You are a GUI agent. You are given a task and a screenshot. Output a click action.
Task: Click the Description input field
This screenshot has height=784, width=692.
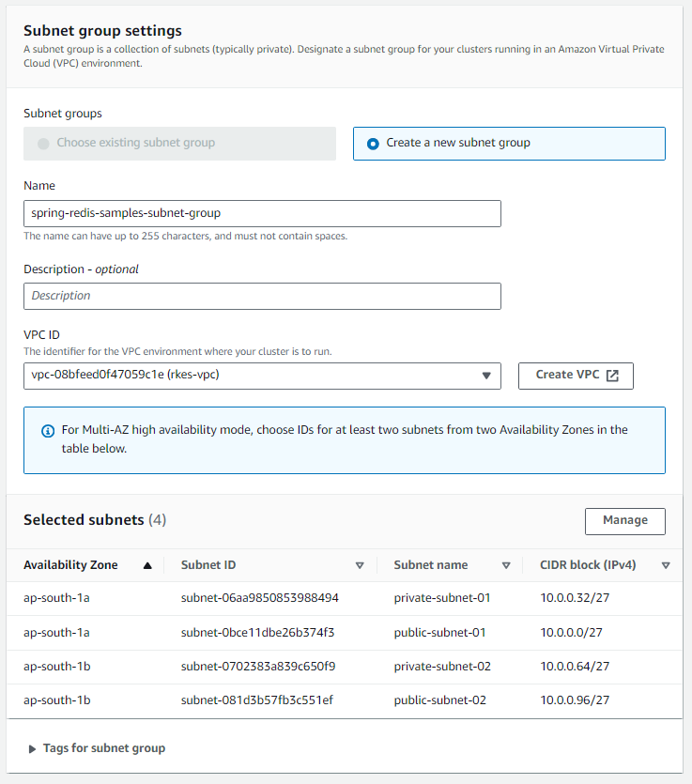click(x=262, y=296)
